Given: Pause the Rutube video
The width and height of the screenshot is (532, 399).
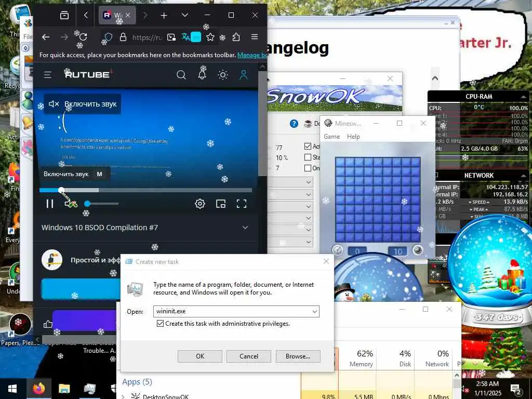Looking at the screenshot, I should coord(50,204).
